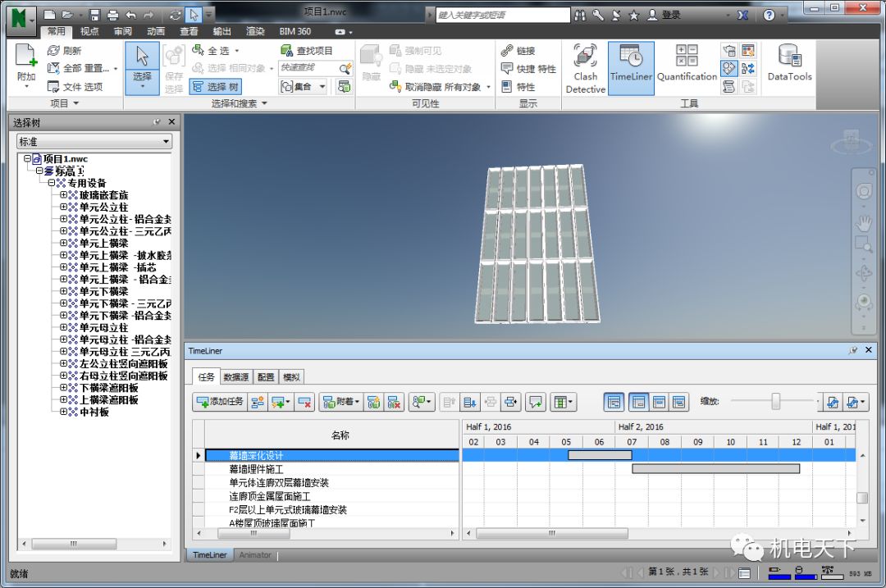
Task: Click the Print icon in quick access toolbar
Action: click(x=112, y=16)
